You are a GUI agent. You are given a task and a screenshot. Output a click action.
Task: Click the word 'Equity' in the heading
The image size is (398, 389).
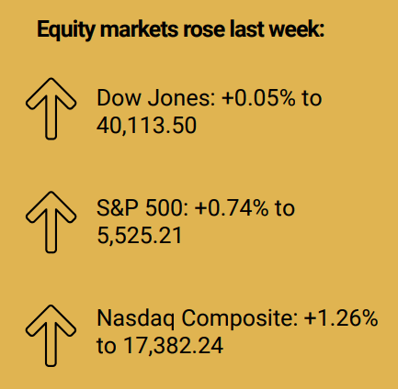(x=66, y=30)
